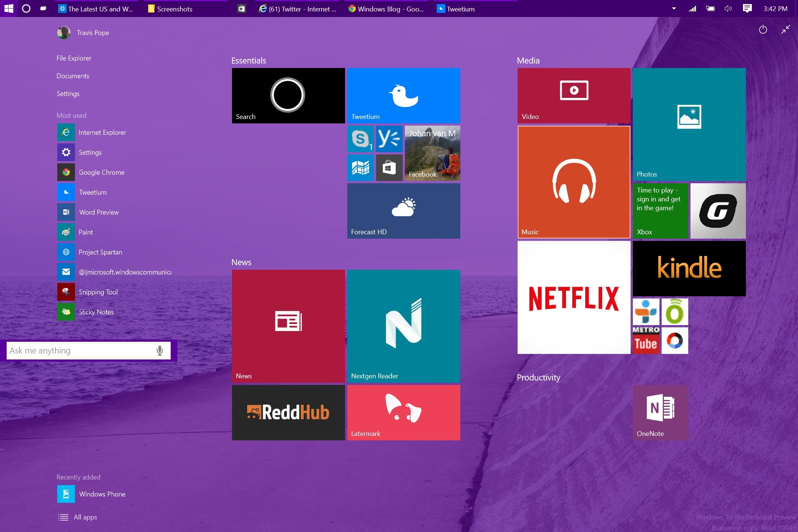Image resolution: width=798 pixels, height=532 pixels.
Task: Click the Power button
Action: coord(763,30)
